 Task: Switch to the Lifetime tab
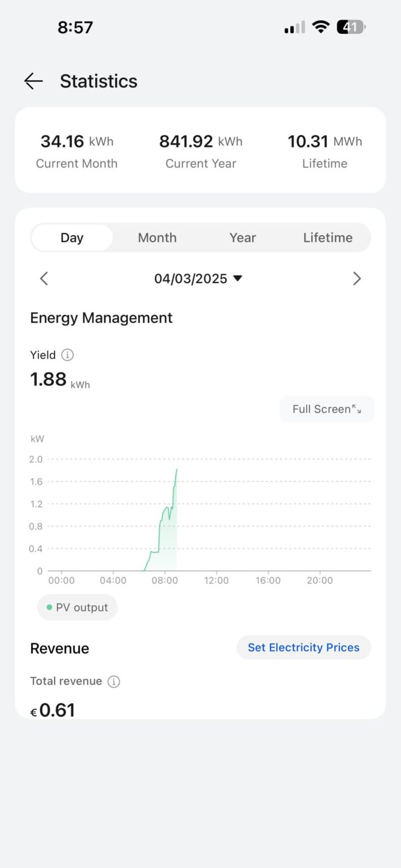coord(328,238)
